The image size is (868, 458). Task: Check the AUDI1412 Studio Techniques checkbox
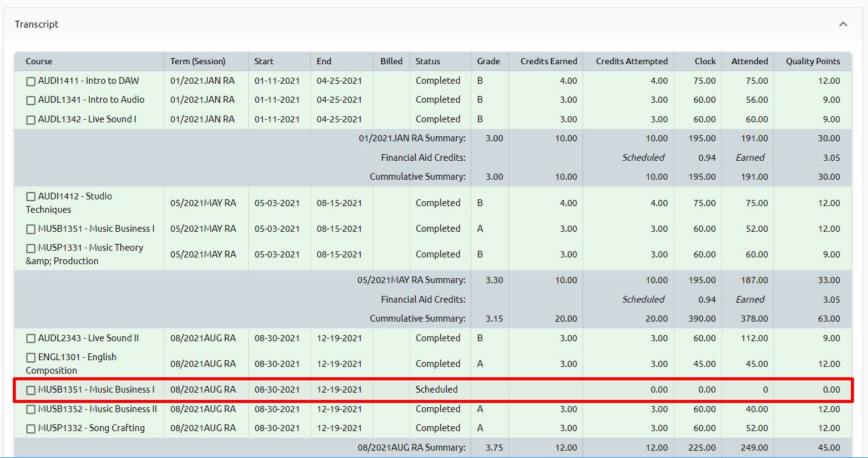[31, 197]
